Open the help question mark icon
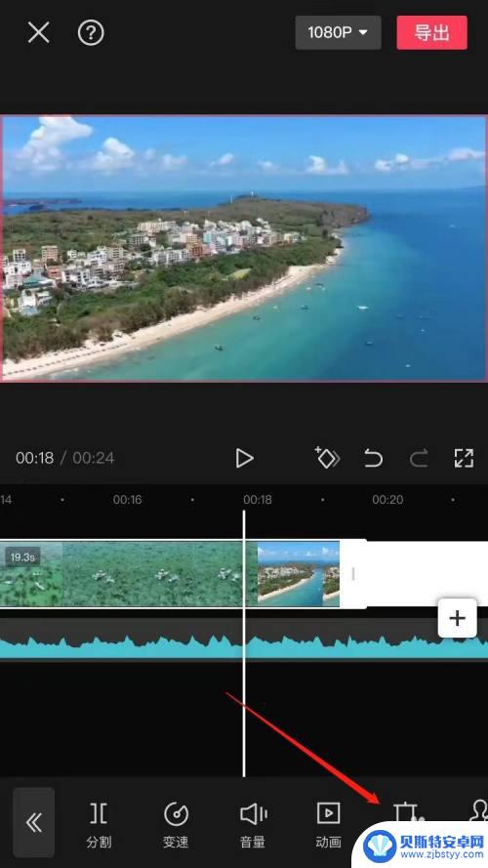The image size is (488, 868). click(91, 33)
